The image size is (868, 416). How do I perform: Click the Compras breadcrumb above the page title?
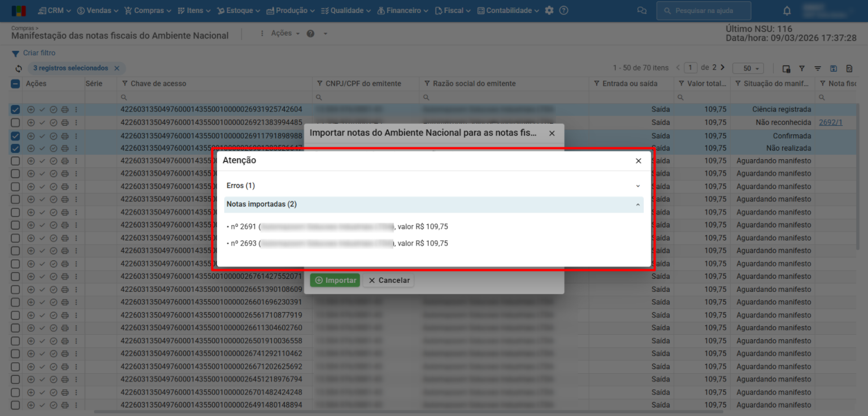point(24,27)
